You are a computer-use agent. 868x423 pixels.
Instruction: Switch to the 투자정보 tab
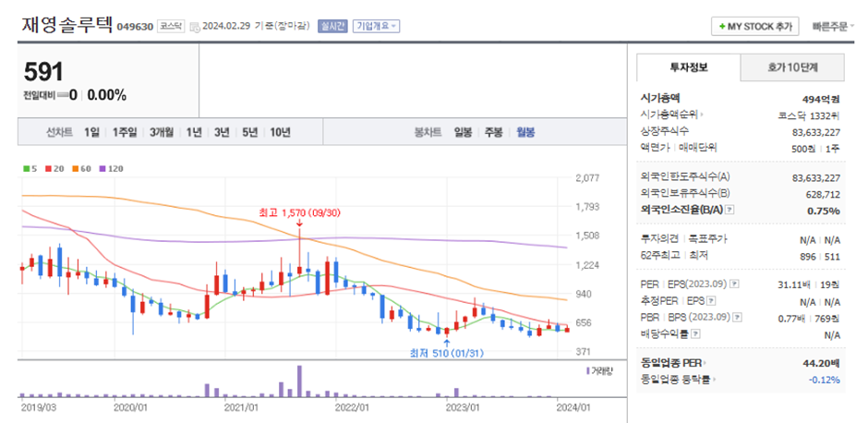click(x=689, y=67)
